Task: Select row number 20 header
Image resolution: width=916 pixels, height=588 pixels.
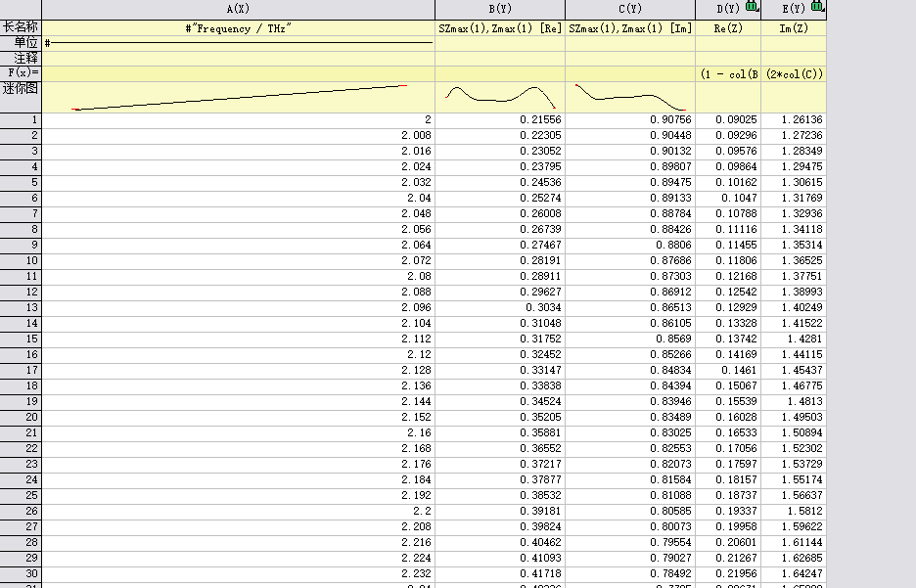Action: [x=21, y=418]
